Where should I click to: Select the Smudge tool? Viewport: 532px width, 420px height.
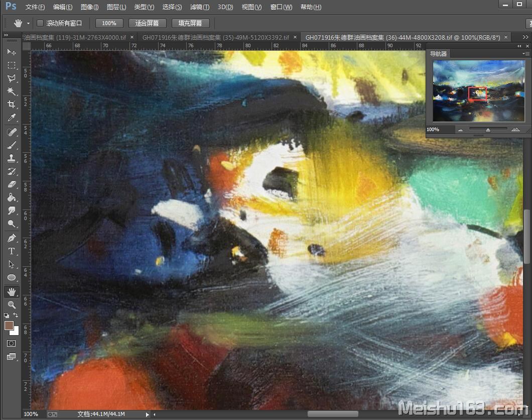12,211
